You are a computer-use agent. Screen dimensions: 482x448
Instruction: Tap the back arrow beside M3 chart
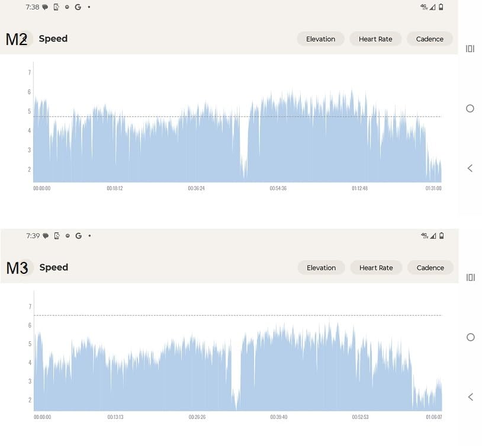coord(471,396)
